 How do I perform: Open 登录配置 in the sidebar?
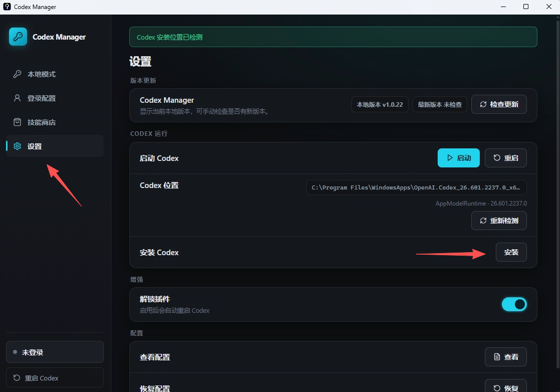click(55, 98)
